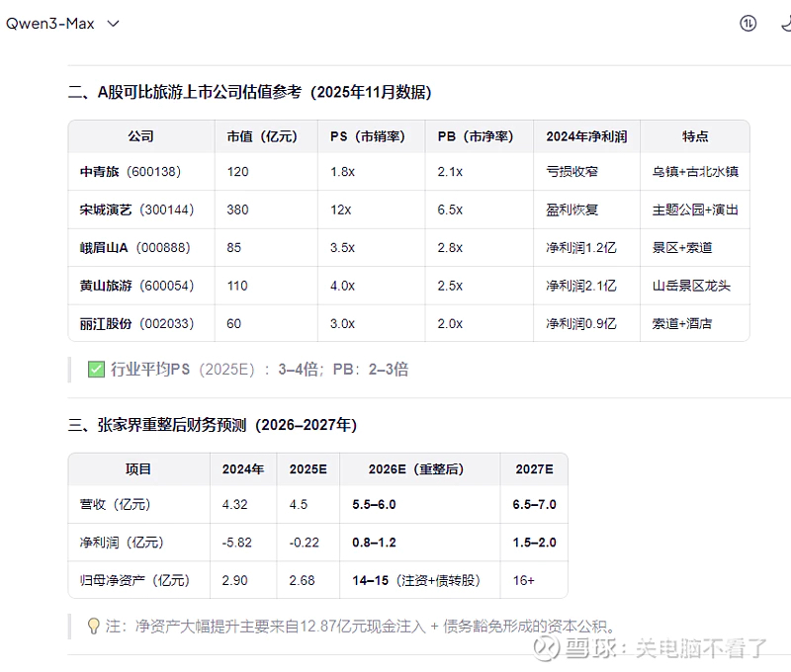This screenshot has width=791, height=672.
Task: Click market value 60 for 丽江股份
Action: 234,324
